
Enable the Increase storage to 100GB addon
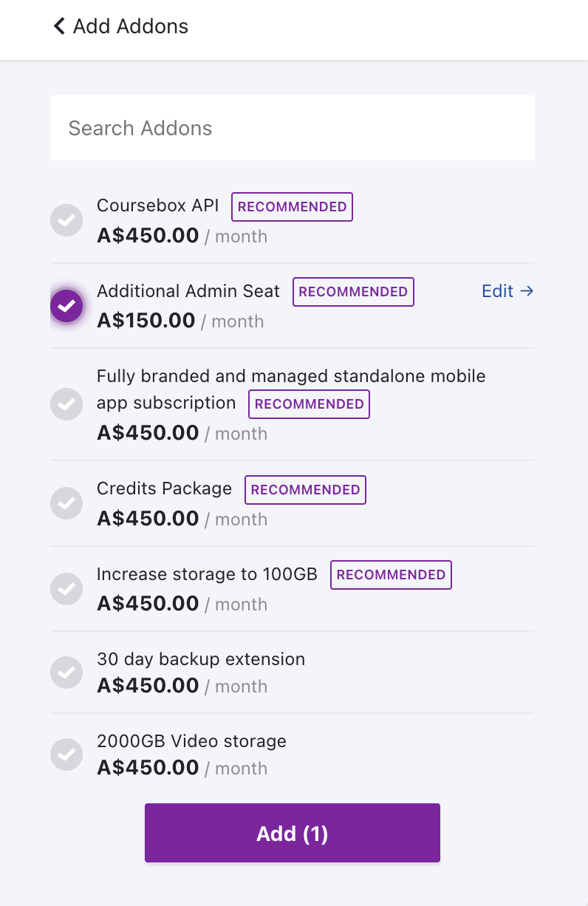tap(66, 589)
